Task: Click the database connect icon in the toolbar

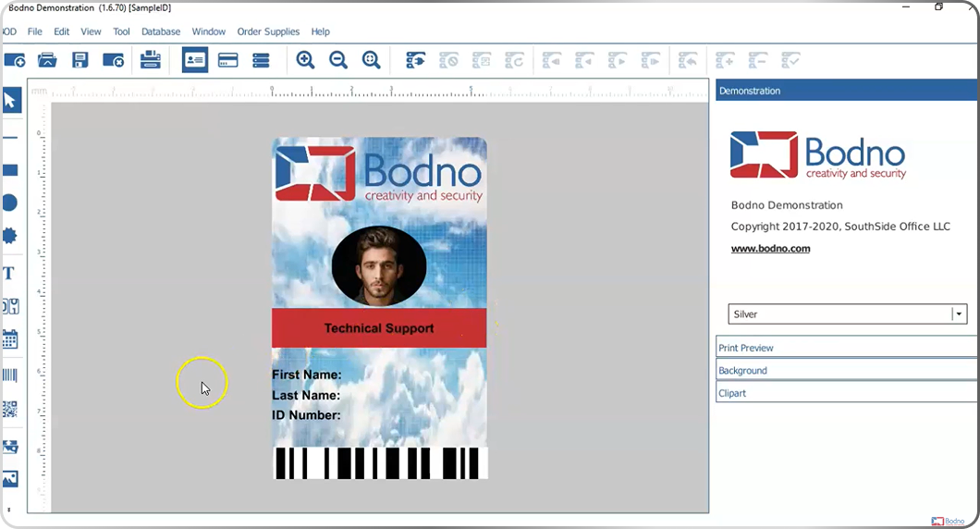Action: point(416,60)
